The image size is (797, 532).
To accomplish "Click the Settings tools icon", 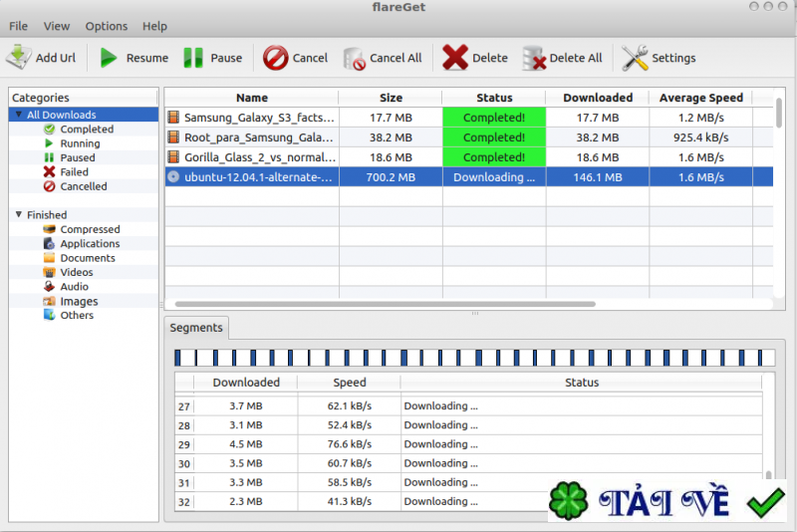I will [x=635, y=58].
